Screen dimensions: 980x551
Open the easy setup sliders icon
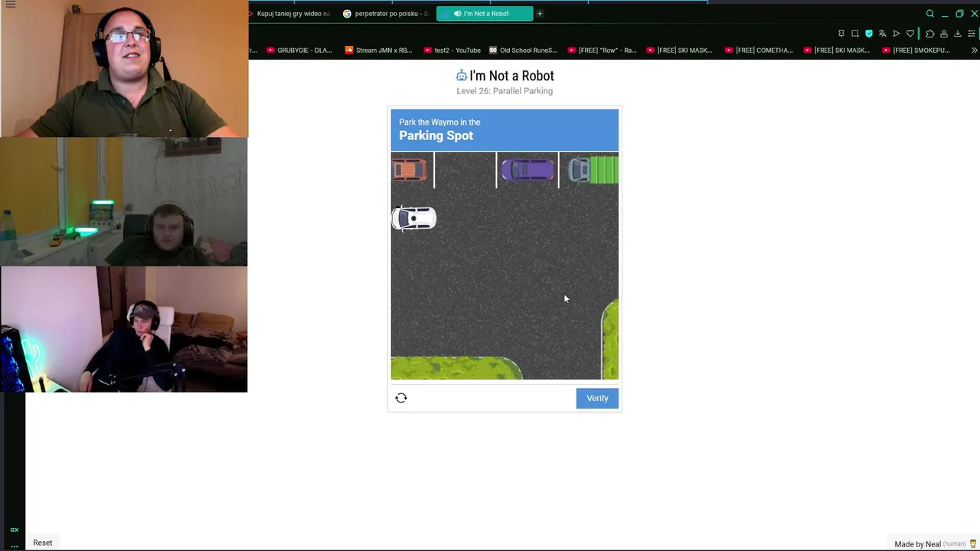point(972,34)
